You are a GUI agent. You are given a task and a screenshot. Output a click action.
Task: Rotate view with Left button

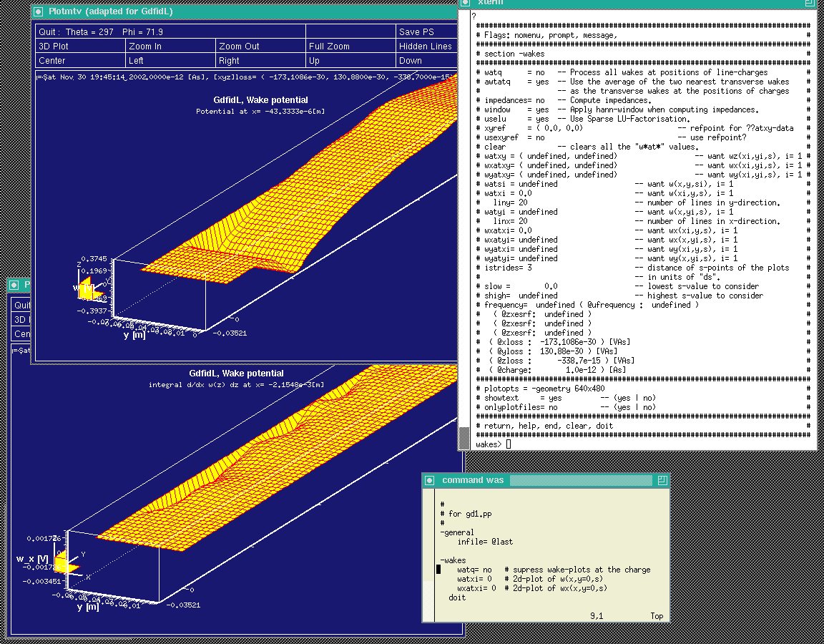click(170, 60)
